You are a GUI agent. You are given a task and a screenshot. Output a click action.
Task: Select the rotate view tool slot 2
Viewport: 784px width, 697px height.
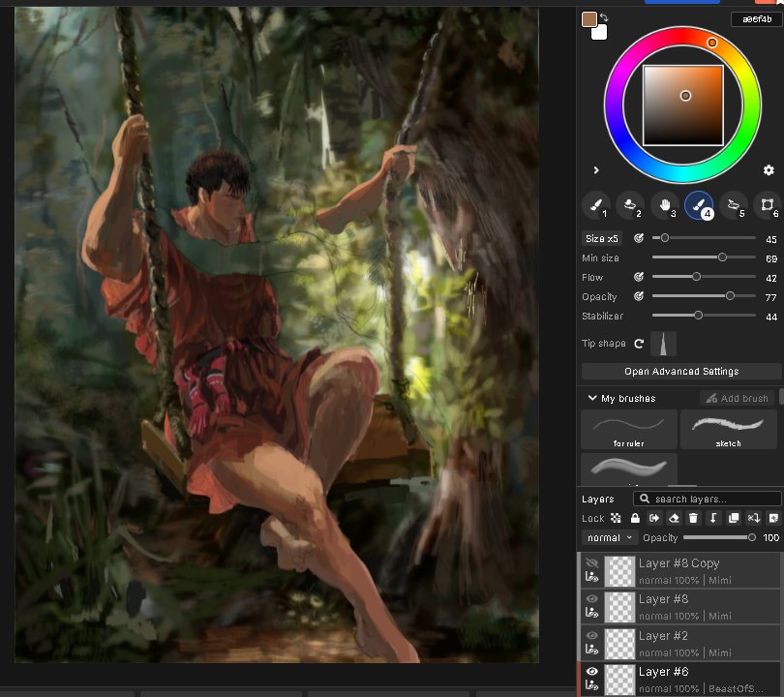point(630,205)
